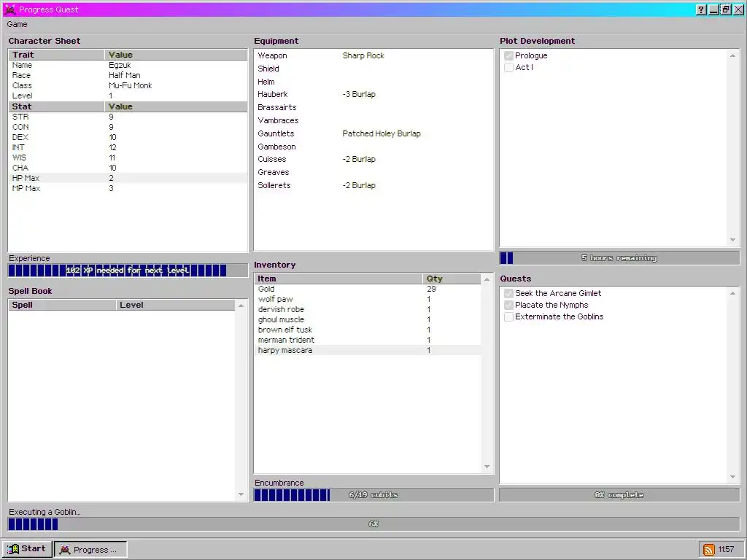Click the Stat column header
This screenshot has height=560, width=747.
[57, 106]
